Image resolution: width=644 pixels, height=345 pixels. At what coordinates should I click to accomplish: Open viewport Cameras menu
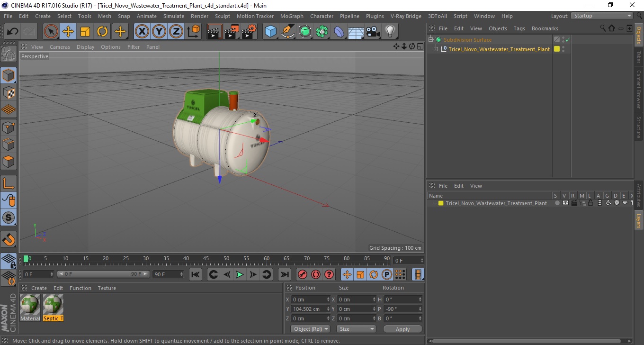click(60, 47)
